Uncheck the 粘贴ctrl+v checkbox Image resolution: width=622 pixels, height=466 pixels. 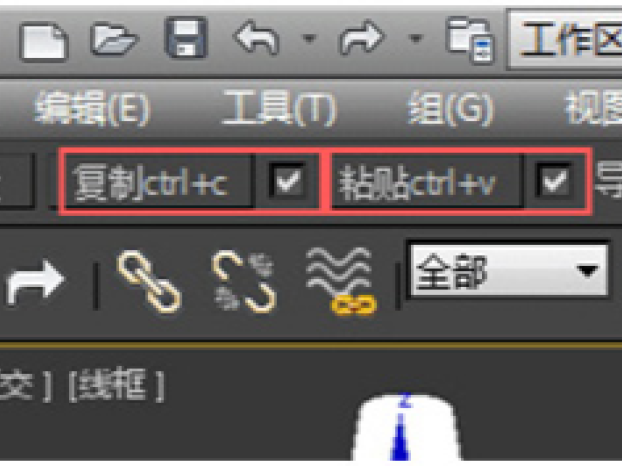click(554, 181)
